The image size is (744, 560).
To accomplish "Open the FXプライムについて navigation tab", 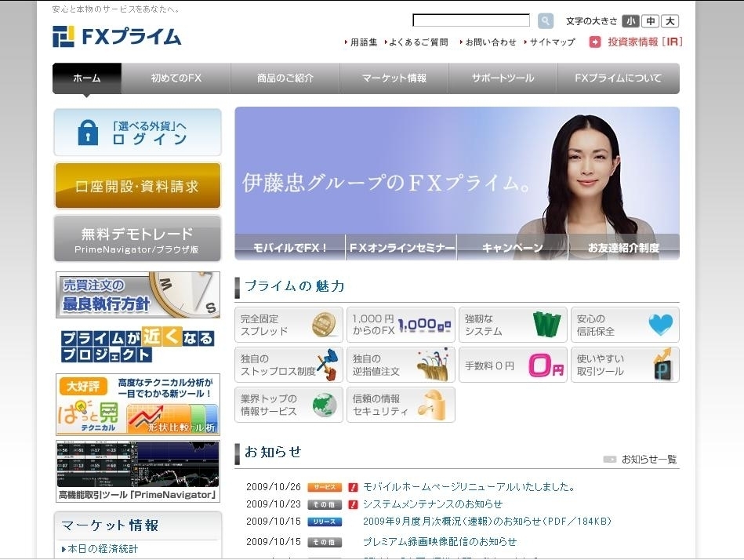I will [619, 78].
